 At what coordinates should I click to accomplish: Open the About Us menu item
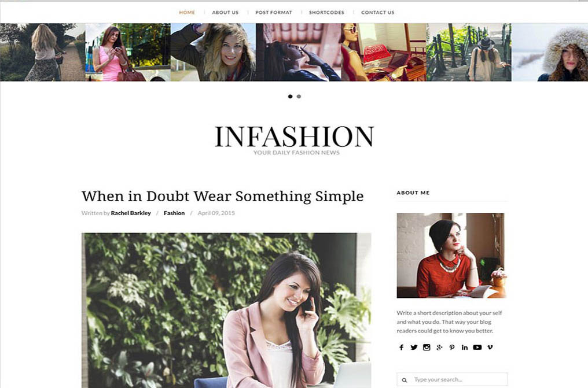point(225,12)
